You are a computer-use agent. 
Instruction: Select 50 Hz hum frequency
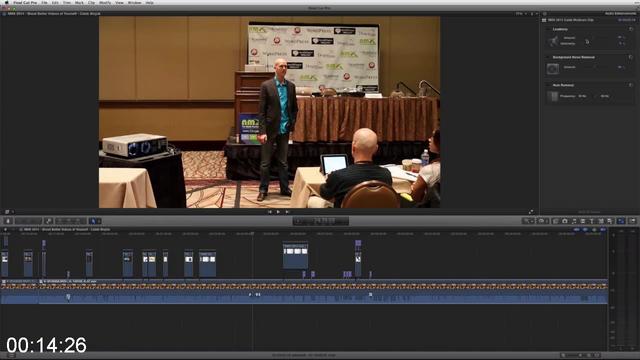[582, 96]
